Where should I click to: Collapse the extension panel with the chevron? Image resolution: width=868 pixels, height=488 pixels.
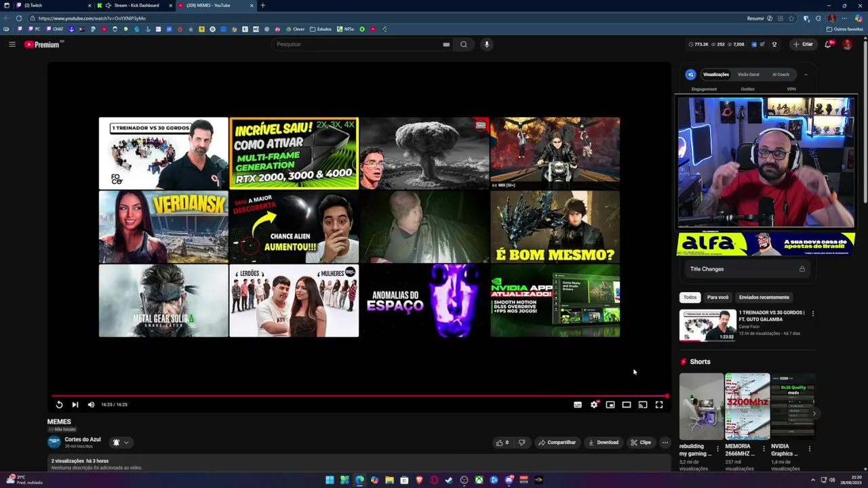click(x=806, y=75)
